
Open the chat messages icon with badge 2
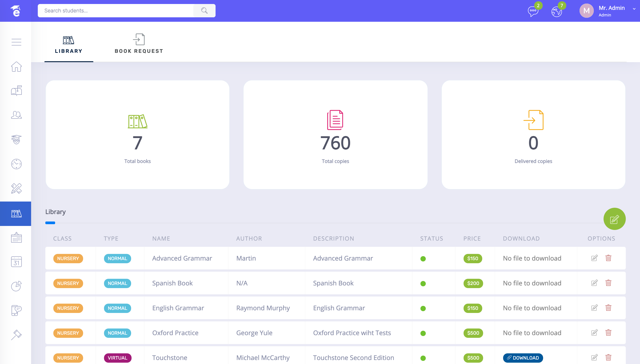point(533,11)
